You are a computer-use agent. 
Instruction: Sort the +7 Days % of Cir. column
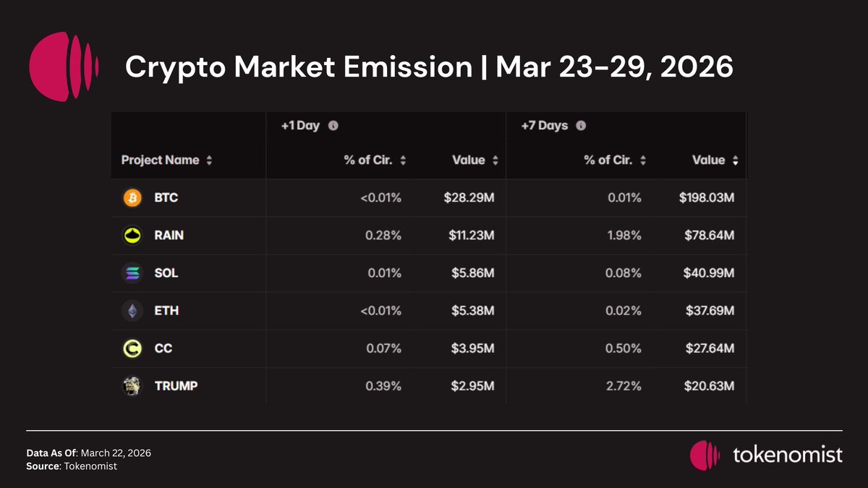point(643,160)
